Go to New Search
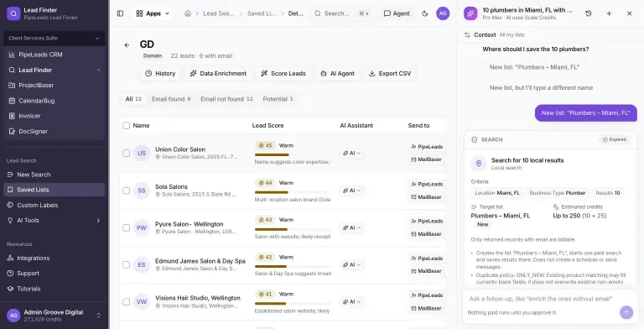Image resolution: width=644 pixels, height=329 pixels. tap(54, 175)
